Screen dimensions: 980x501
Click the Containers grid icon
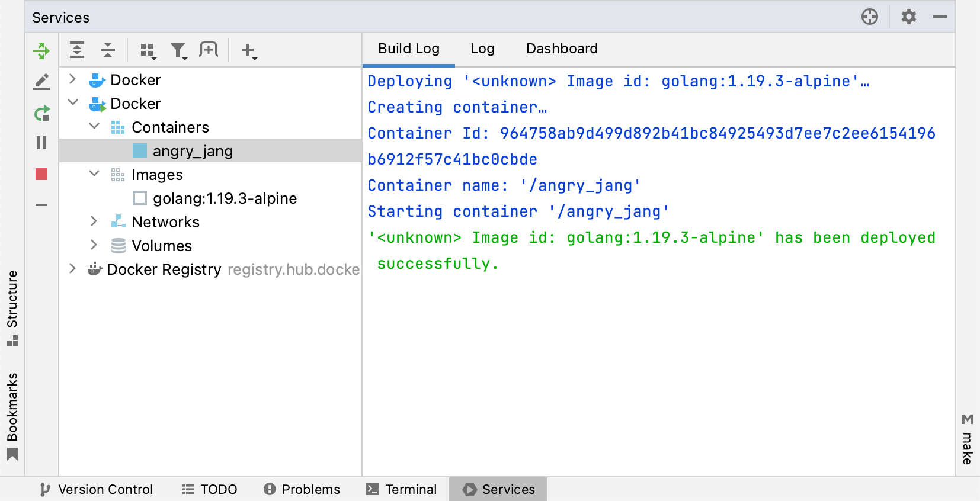click(x=118, y=127)
